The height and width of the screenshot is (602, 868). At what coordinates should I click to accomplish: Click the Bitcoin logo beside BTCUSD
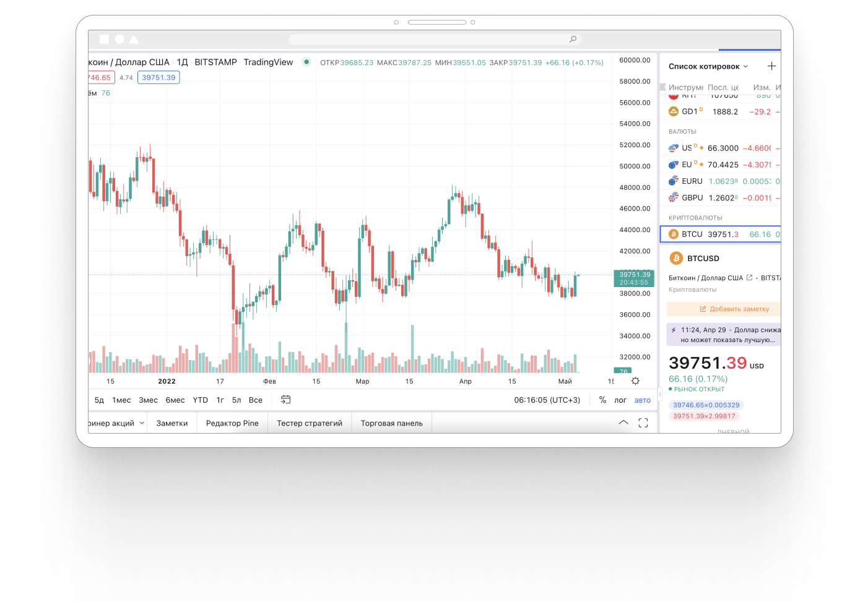pyautogui.click(x=676, y=258)
